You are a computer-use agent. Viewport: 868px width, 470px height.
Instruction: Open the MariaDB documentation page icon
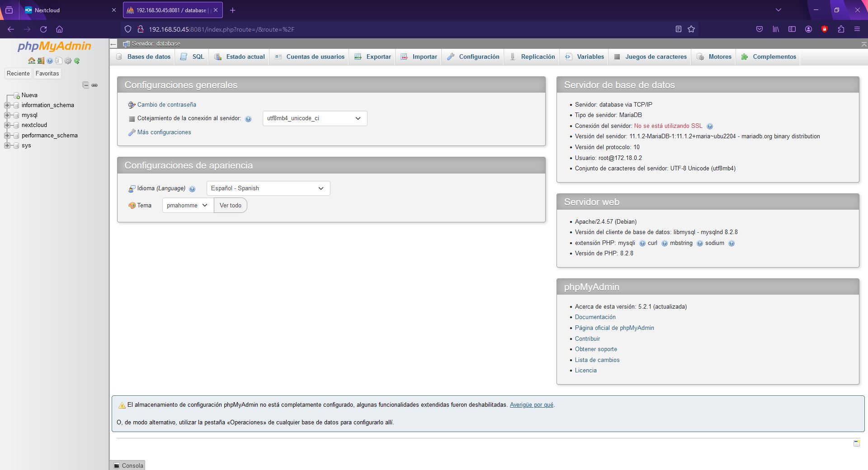pos(58,61)
